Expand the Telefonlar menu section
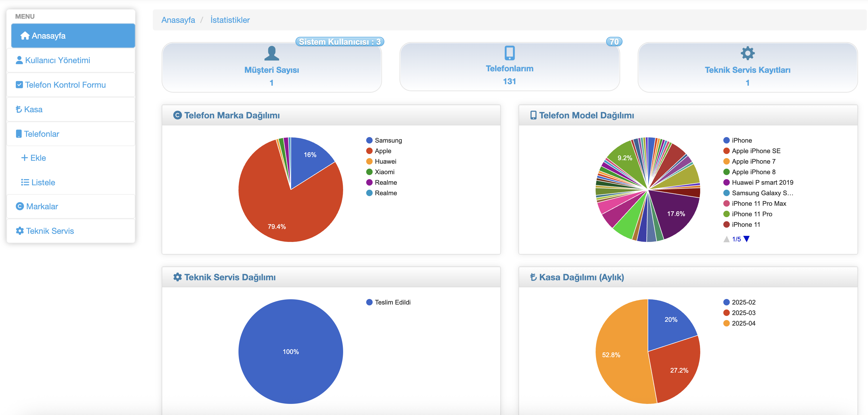 (x=42, y=134)
